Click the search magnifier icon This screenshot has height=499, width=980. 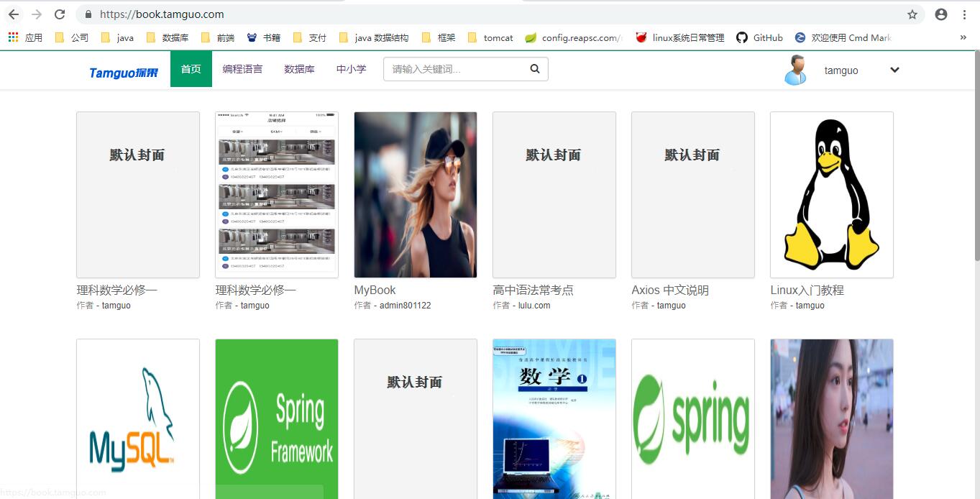pyautogui.click(x=534, y=68)
